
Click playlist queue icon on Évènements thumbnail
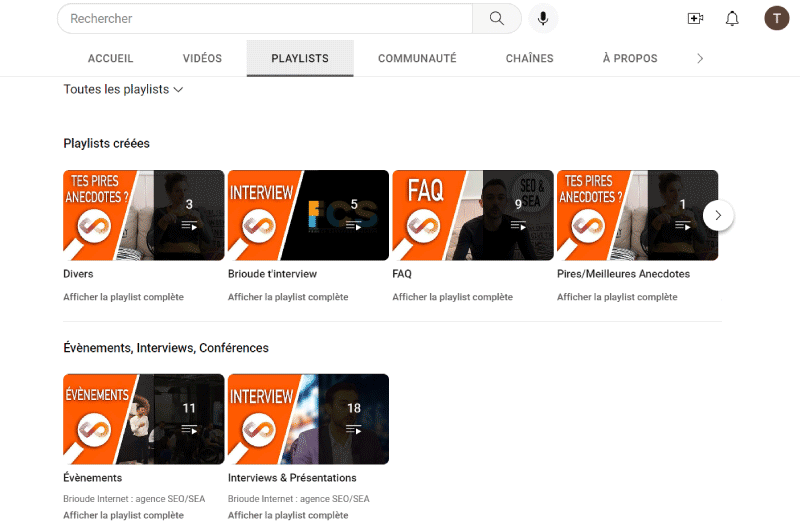189,430
